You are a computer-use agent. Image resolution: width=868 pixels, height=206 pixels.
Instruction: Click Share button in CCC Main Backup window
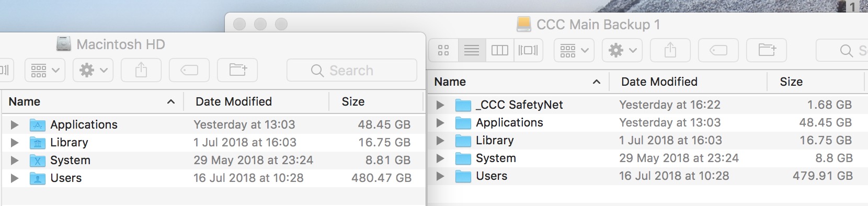click(670, 50)
